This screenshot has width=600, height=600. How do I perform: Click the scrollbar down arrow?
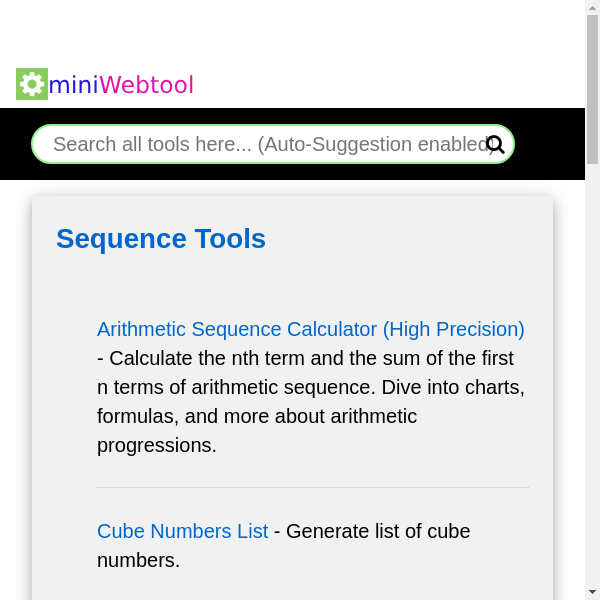[x=592, y=592]
